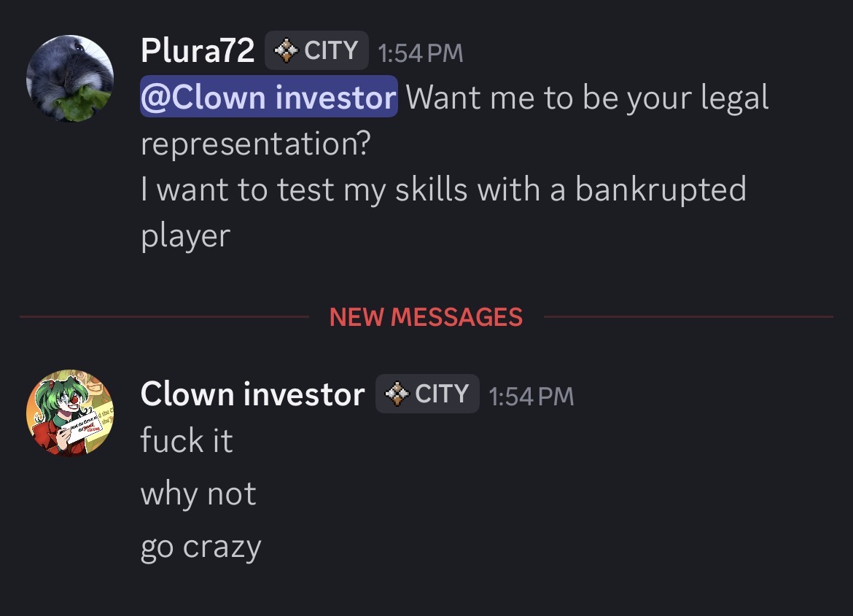This screenshot has height=616, width=853.
Task: Click the timestamp on Clown investor's message
Action: [531, 396]
